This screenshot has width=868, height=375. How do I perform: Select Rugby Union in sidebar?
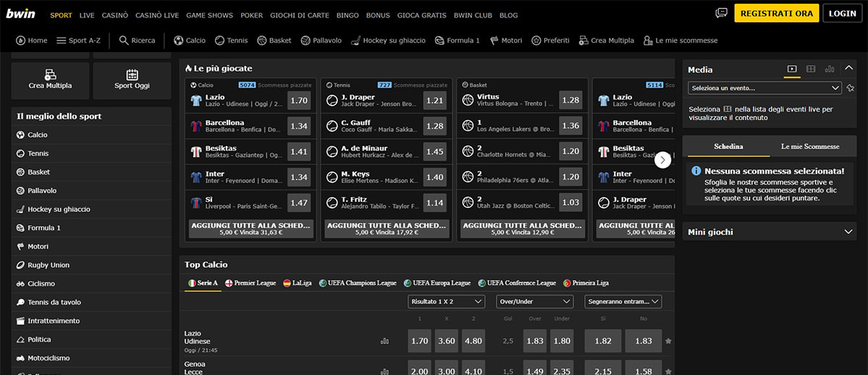[91, 265]
